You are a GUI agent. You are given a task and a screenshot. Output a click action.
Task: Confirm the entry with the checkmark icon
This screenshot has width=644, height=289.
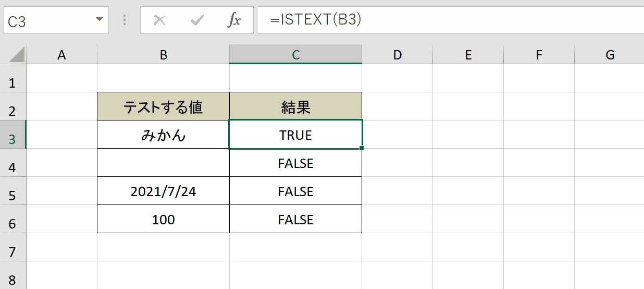point(197,20)
